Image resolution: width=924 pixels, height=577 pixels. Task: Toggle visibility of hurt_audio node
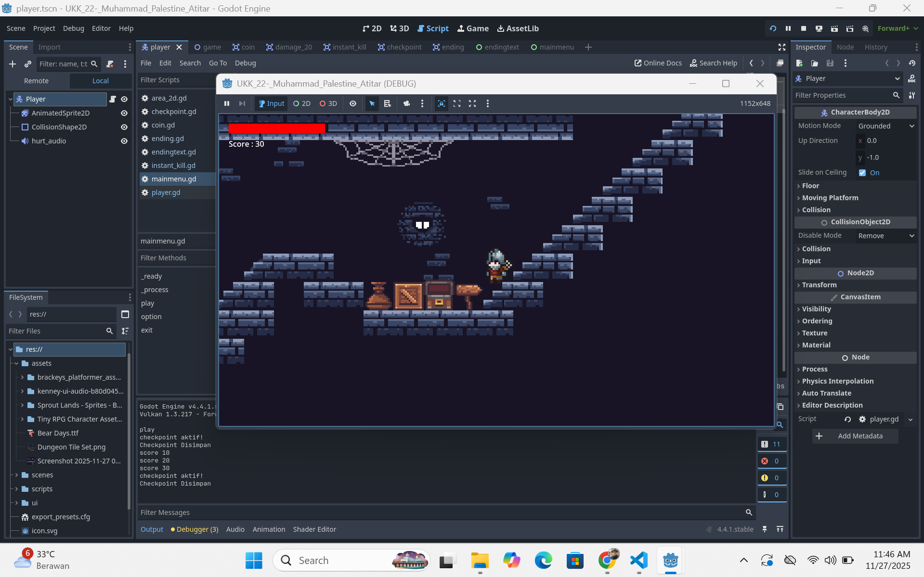click(124, 141)
